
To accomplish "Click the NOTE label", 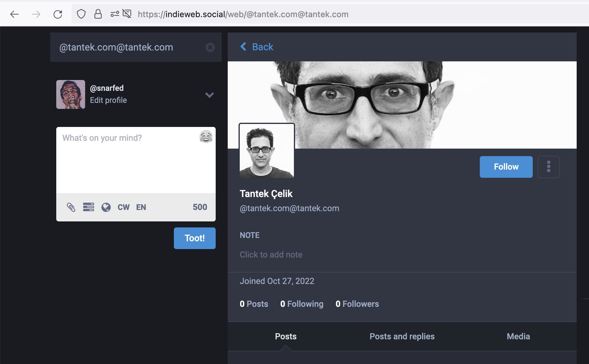I will 250,235.
